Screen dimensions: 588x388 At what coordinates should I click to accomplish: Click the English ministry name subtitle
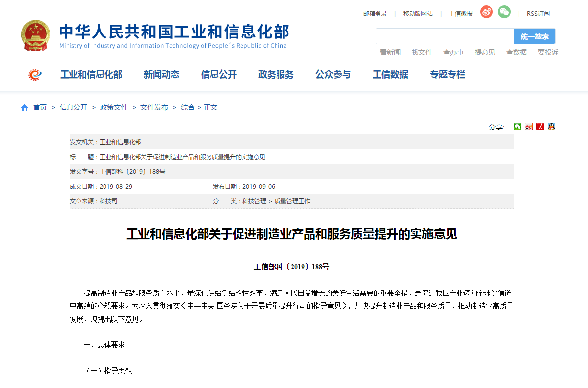pyautogui.click(x=173, y=46)
